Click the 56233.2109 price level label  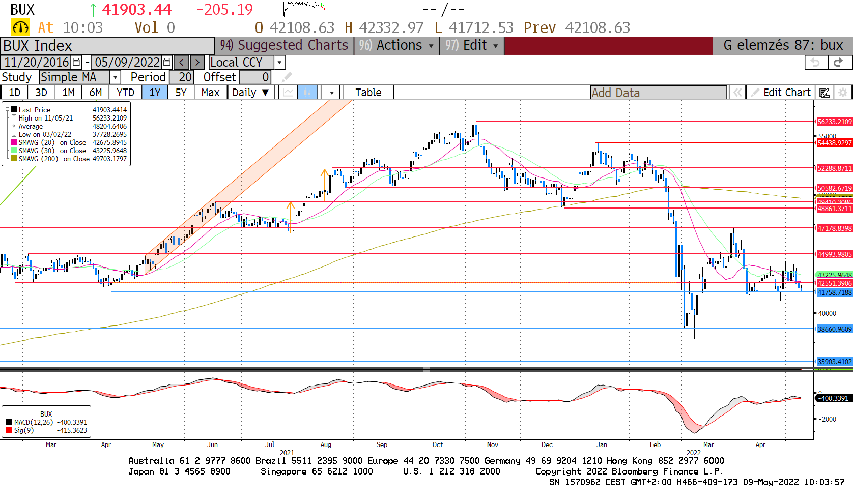(x=834, y=122)
